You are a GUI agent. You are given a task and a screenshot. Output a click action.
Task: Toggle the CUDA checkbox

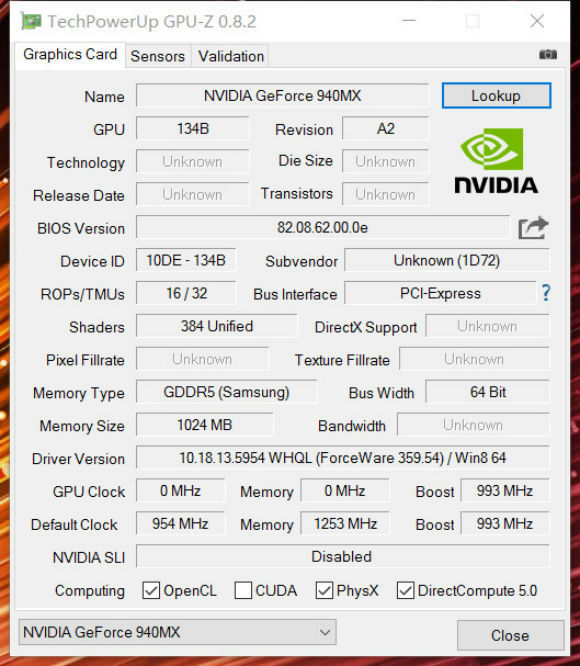tap(243, 590)
